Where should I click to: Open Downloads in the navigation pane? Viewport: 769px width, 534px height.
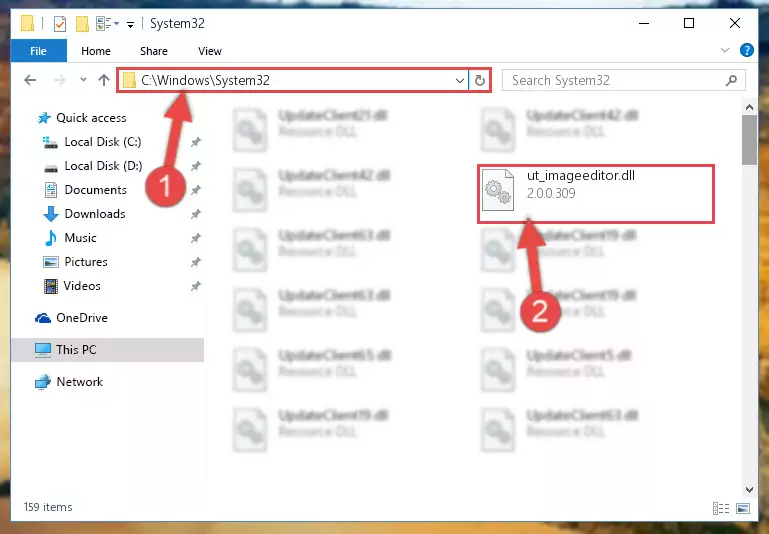95,214
